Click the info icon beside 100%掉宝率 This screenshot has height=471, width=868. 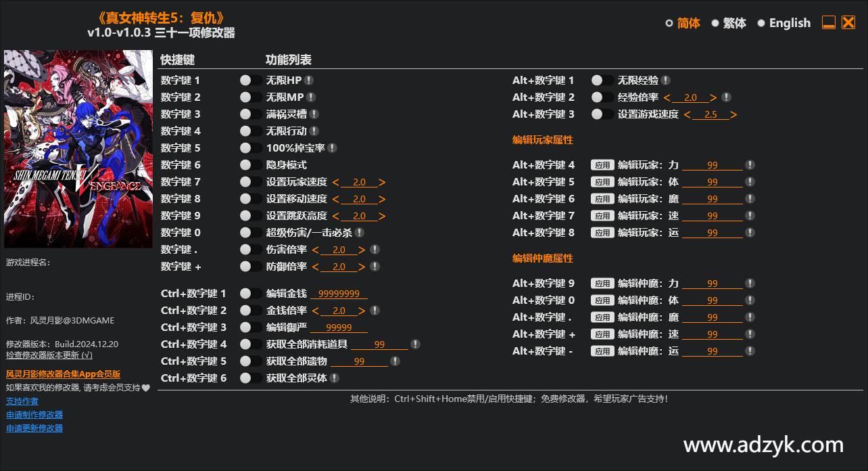click(332, 148)
